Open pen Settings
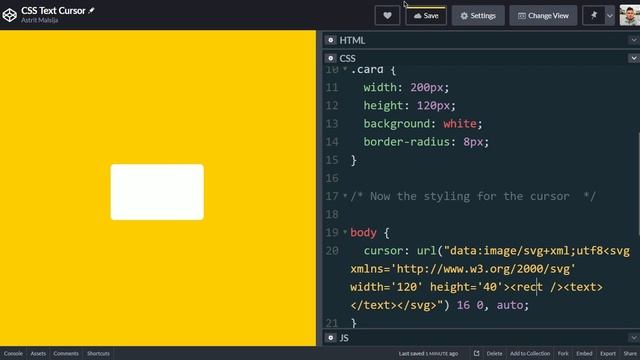This screenshot has width=640, height=360. coord(478,16)
